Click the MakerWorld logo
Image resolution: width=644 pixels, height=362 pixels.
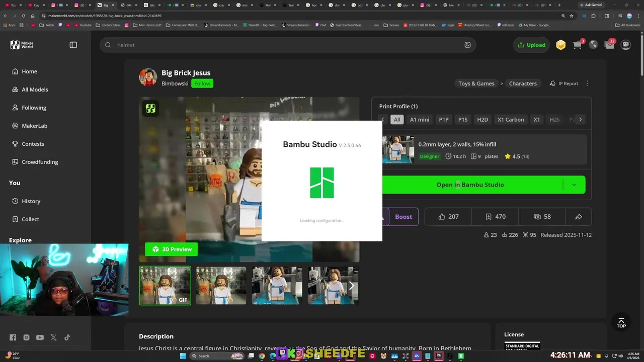[22, 45]
